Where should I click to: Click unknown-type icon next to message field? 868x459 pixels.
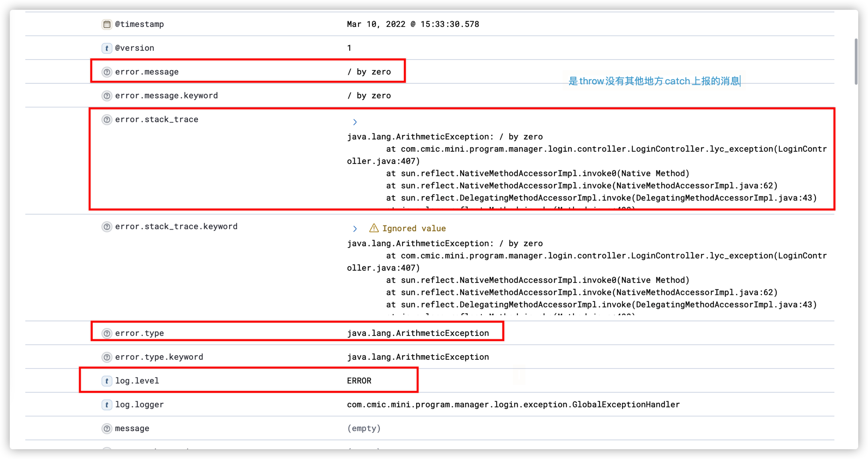click(x=107, y=429)
